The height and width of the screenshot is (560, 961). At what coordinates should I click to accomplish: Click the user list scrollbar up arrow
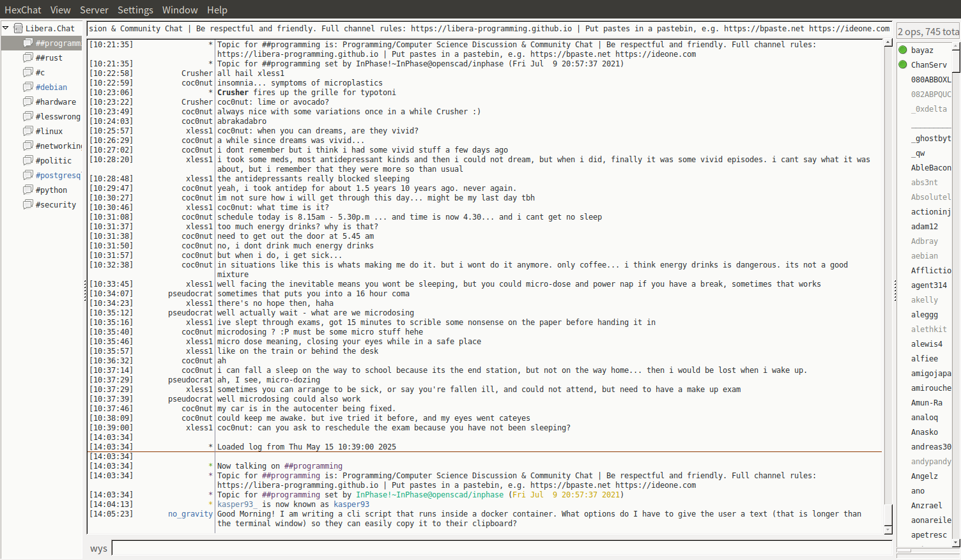(x=957, y=45)
